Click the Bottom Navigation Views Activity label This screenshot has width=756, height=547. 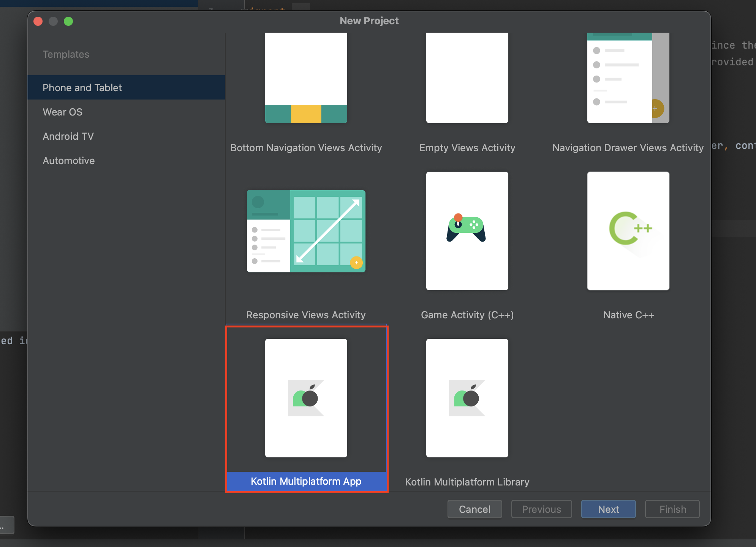click(306, 148)
